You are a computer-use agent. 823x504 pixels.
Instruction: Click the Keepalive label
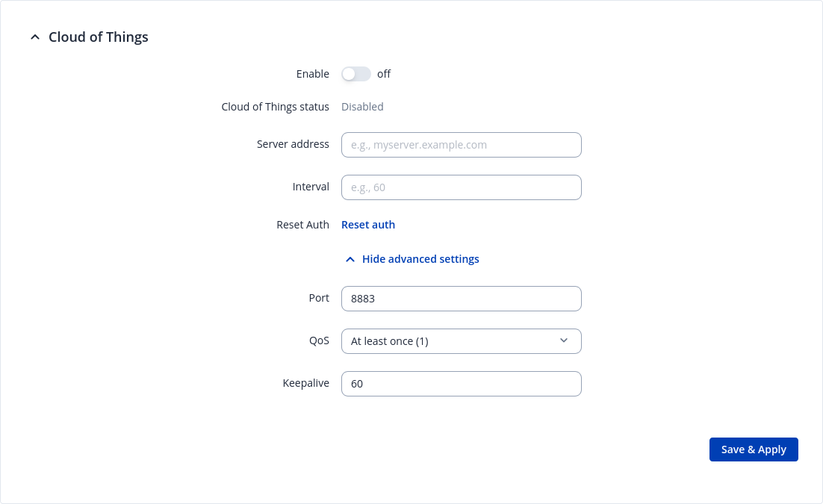pos(305,383)
